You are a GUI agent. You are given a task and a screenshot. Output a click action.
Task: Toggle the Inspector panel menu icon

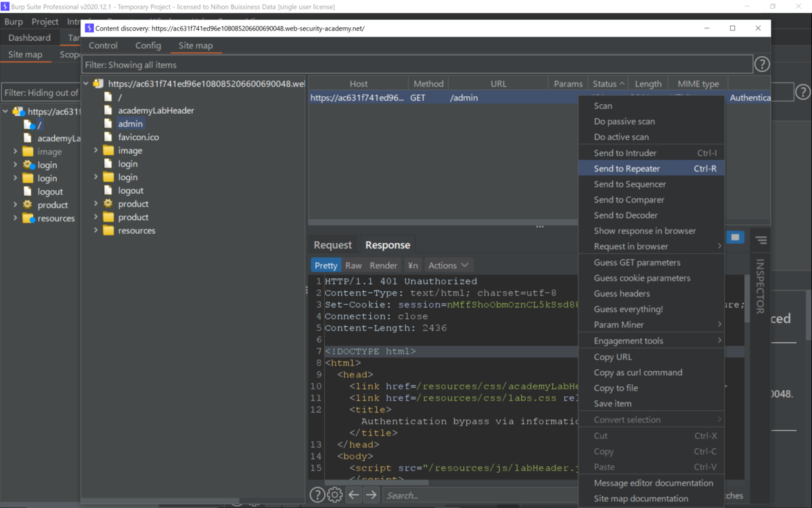tap(761, 240)
